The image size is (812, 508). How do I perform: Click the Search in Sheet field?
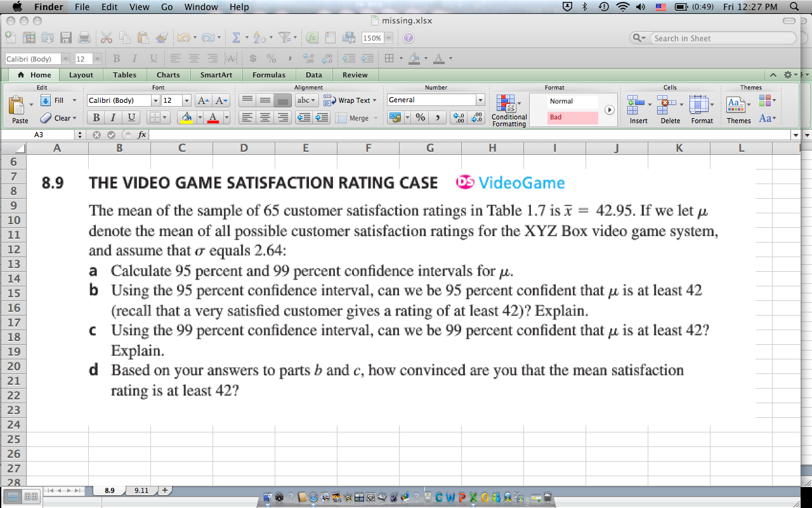click(720, 38)
